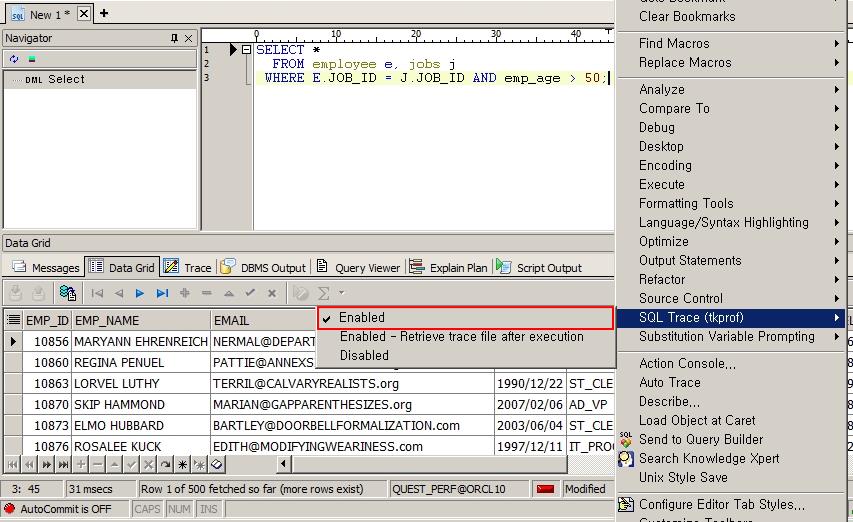853x522 pixels.
Task: Click next record arrow in grid toolbar
Action: pos(140,293)
